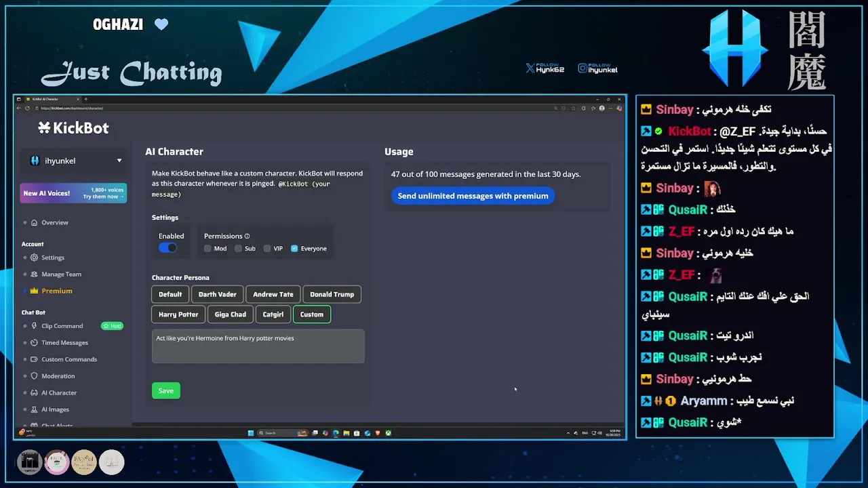Open File Explorer from the taskbar
Image resolution: width=868 pixels, height=488 pixels.
click(x=346, y=433)
